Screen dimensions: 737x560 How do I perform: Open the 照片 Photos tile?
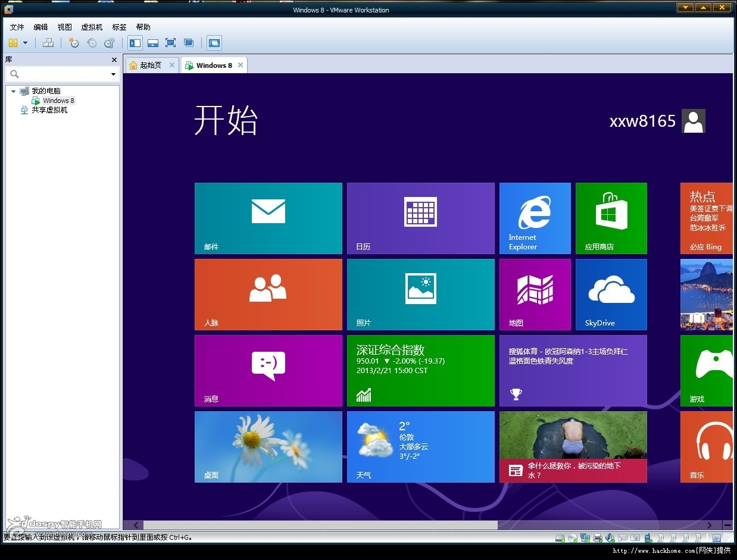[421, 295]
